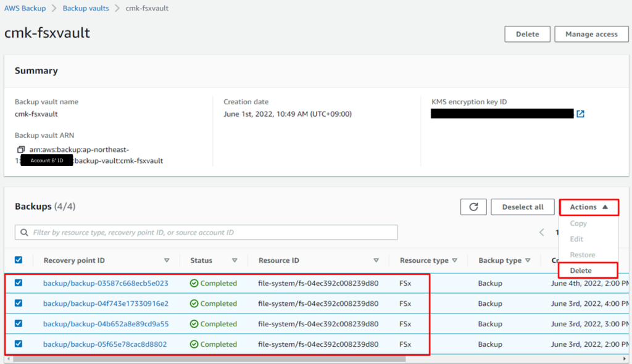Sort by Backup type column arrow
Image resolution: width=632 pixels, height=364 pixels.
click(528, 260)
